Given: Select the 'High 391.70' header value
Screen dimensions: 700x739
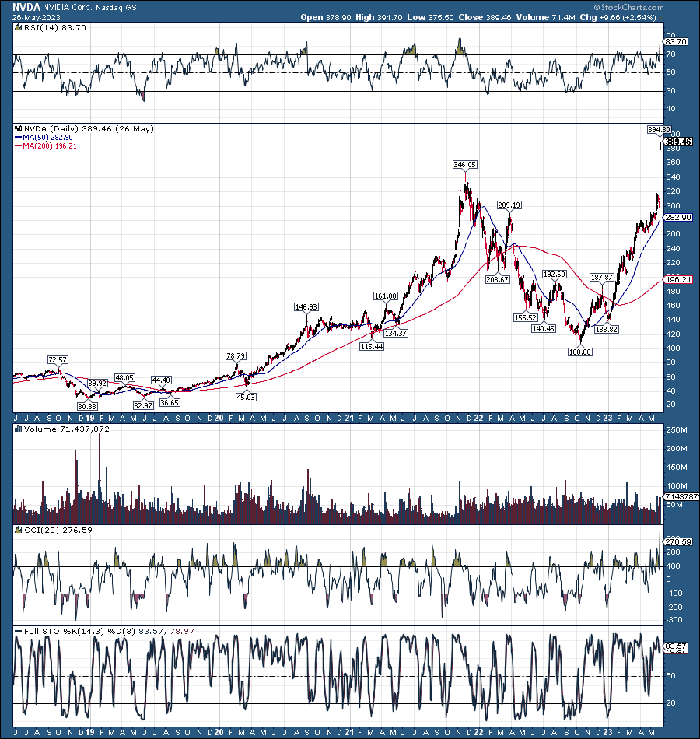Looking at the screenshot, I should (x=379, y=17).
